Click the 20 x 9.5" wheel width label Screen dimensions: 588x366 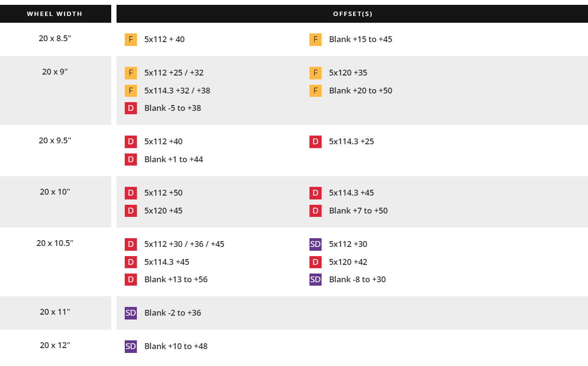pos(55,140)
